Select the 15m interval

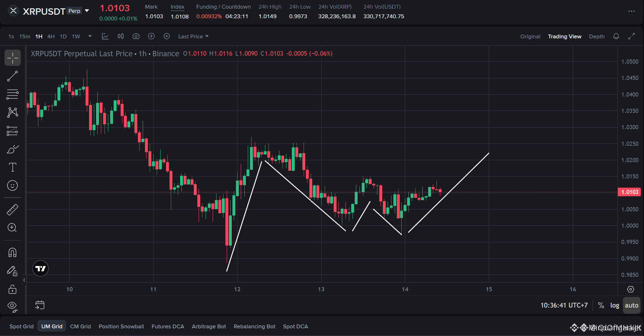click(25, 36)
